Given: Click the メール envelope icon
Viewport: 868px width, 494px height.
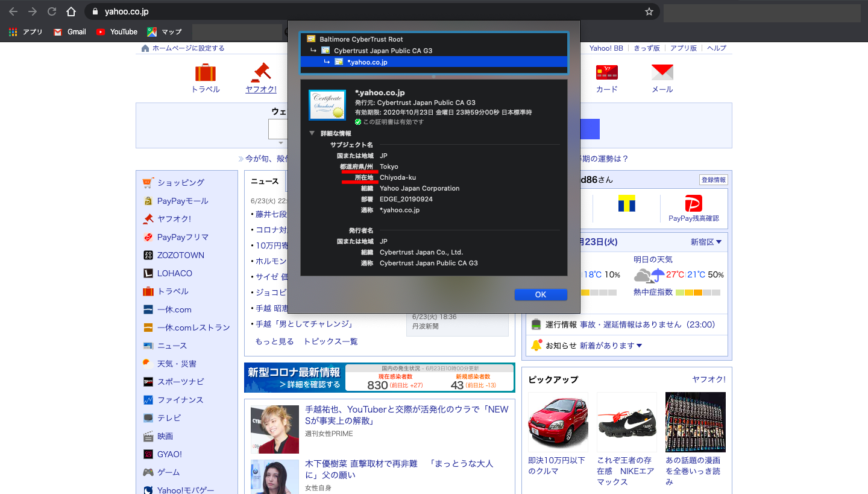Looking at the screenshot, I should pyautogui.click(x=662, y=72).
